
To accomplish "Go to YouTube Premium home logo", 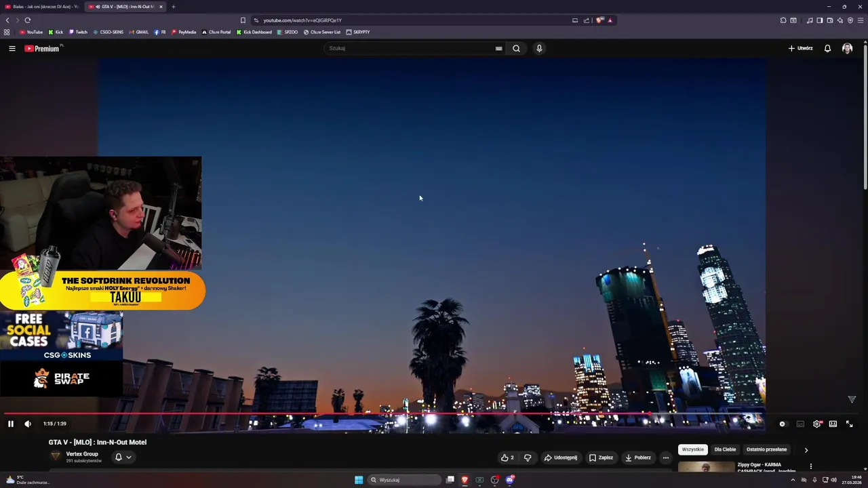I will [x=42, y=48].
